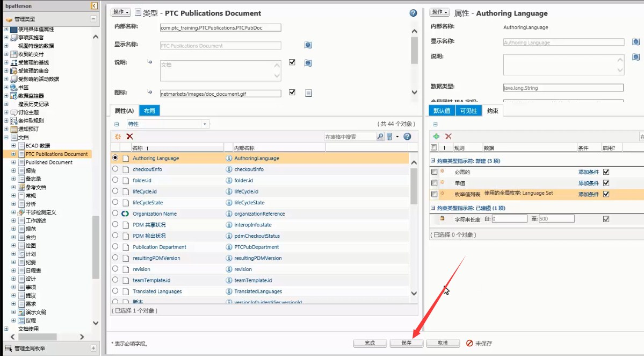This screenshot has width=644, height=356.
Task: Select PTC Publications Document in tree
Action: [x=57, y=154]
